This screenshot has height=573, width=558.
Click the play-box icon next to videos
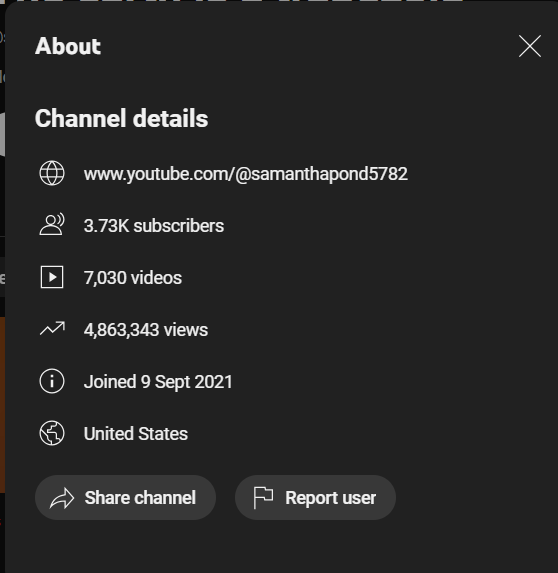point(52,277)
